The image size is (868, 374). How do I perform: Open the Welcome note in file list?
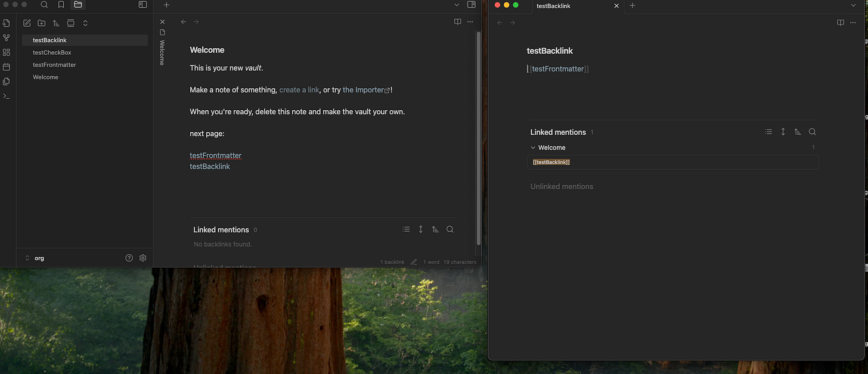click(85, 77)
